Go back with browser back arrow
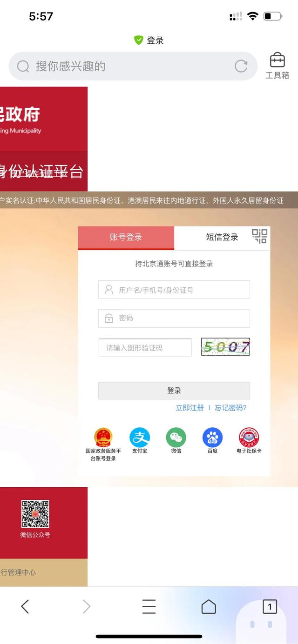The height and width of the screenshot is (644, 298). pyautogui.click(x=25, y=606)
